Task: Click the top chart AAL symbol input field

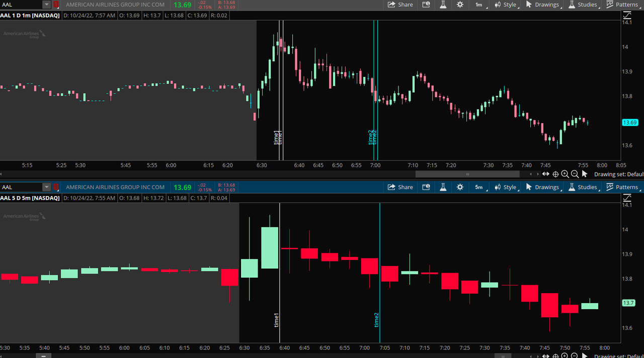Action: 21,5
